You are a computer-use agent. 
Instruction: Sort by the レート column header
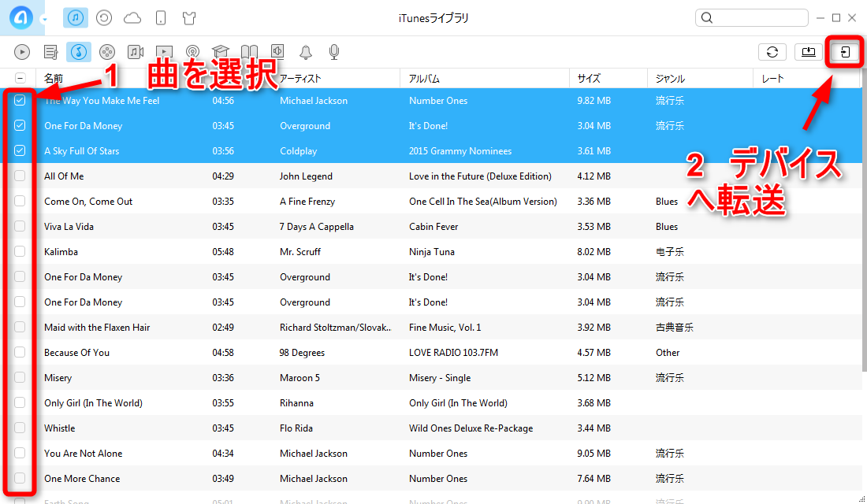772,79
